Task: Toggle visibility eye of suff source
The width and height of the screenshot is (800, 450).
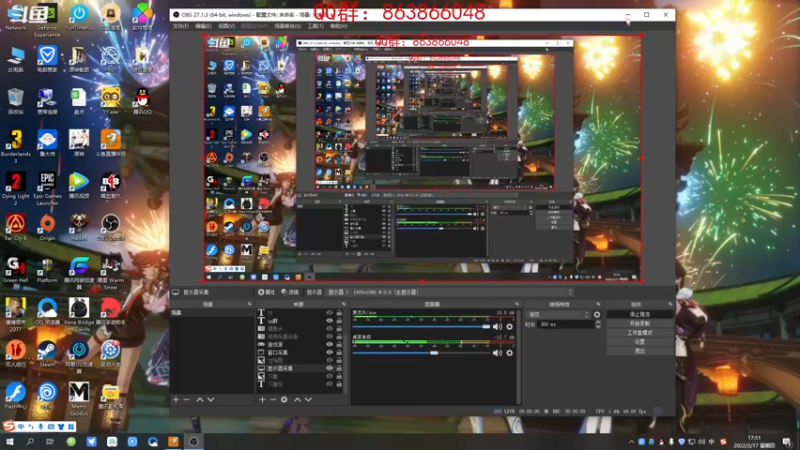Action: tap(330, 321)
